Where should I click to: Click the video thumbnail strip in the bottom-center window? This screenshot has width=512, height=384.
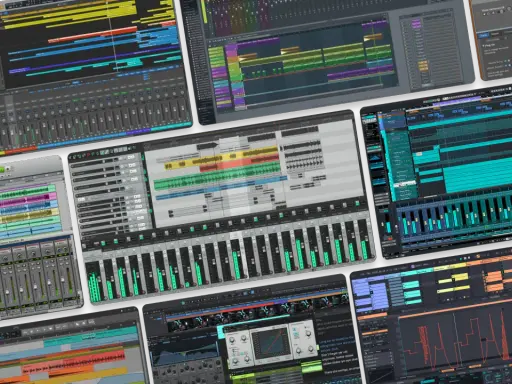point(257,312)
